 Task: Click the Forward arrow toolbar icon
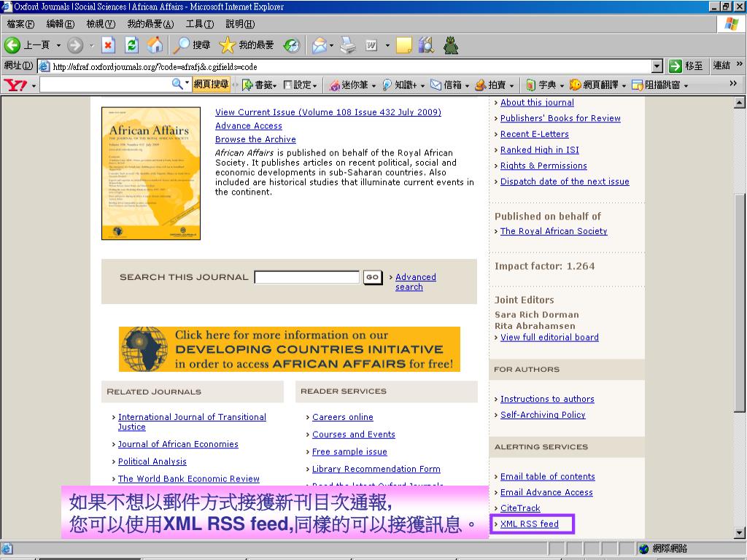pyautogui.click(x=75, y=45)
